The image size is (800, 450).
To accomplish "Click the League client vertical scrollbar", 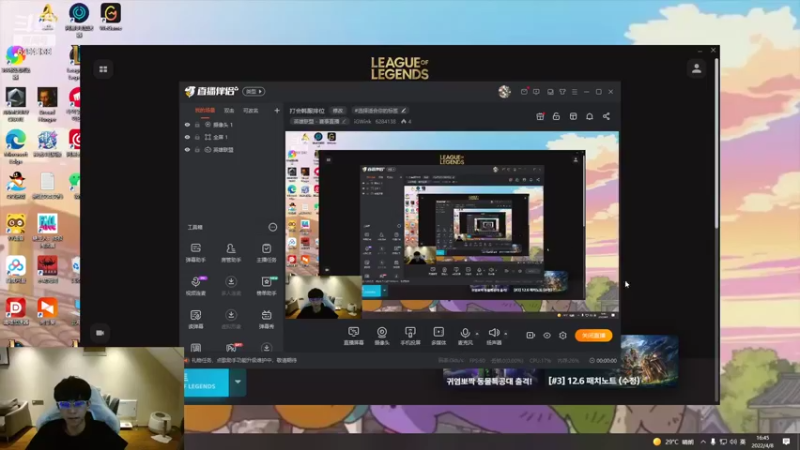I will [x=717, y=143].
